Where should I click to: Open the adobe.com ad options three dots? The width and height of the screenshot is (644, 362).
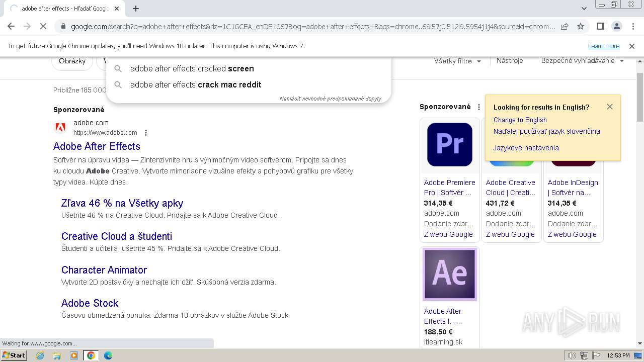pyautogui.click(x=146, y=133)
